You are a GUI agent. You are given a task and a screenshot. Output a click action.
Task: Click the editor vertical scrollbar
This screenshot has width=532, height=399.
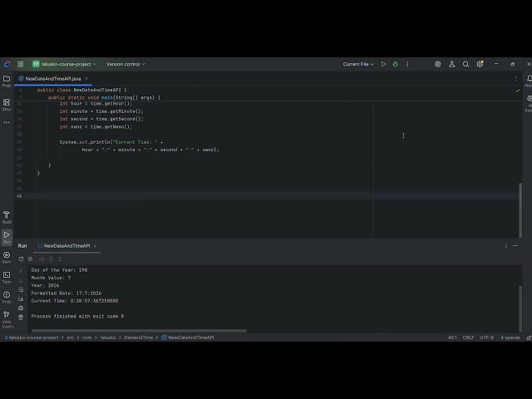tap(520, 210)
